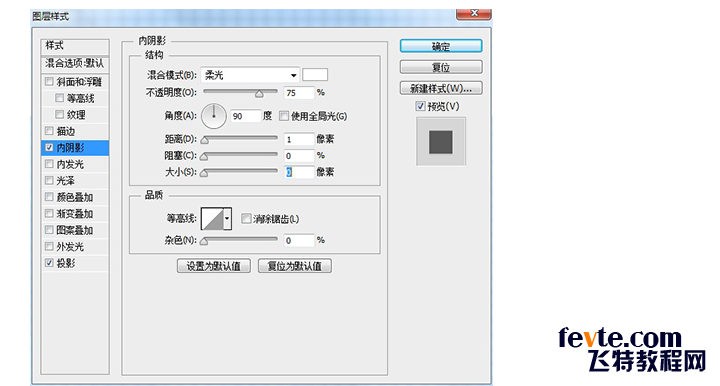Enable 光泽 checkbox
Viewport: 720px width, 386px height.
(x=49, y=180)
